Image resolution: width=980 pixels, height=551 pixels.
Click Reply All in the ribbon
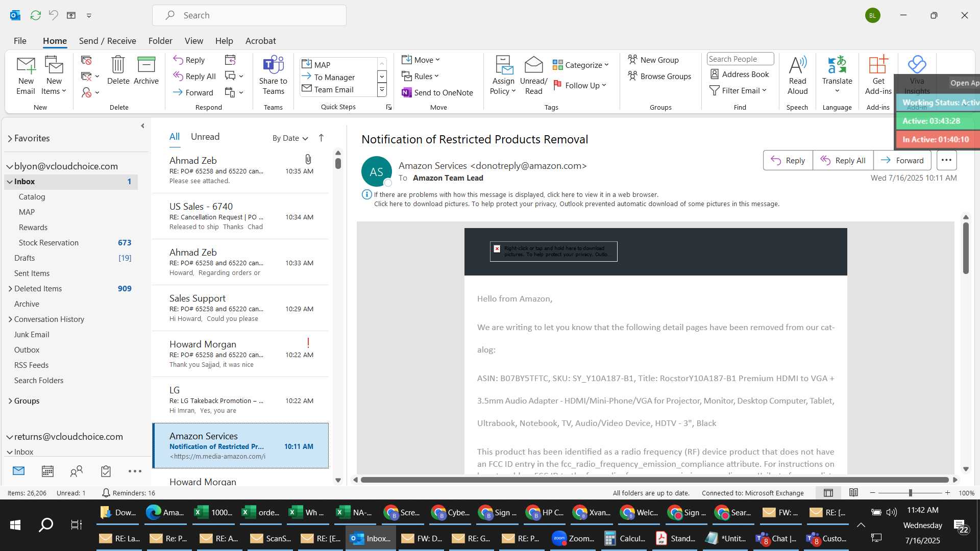pyautogui.click(x=194, y=76)
